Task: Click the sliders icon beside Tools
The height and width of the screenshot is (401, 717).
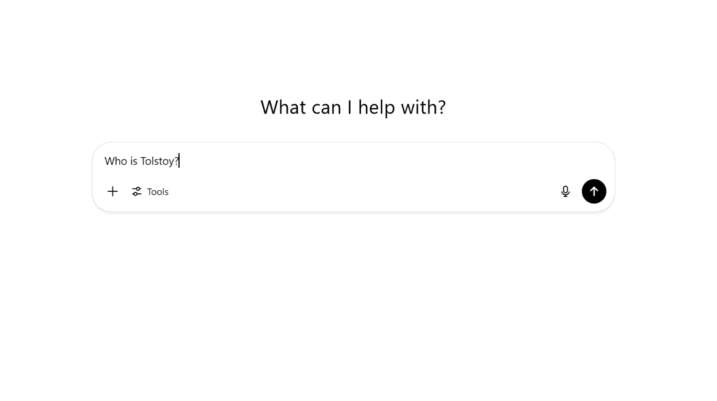Action: click(x=136, y=192)
